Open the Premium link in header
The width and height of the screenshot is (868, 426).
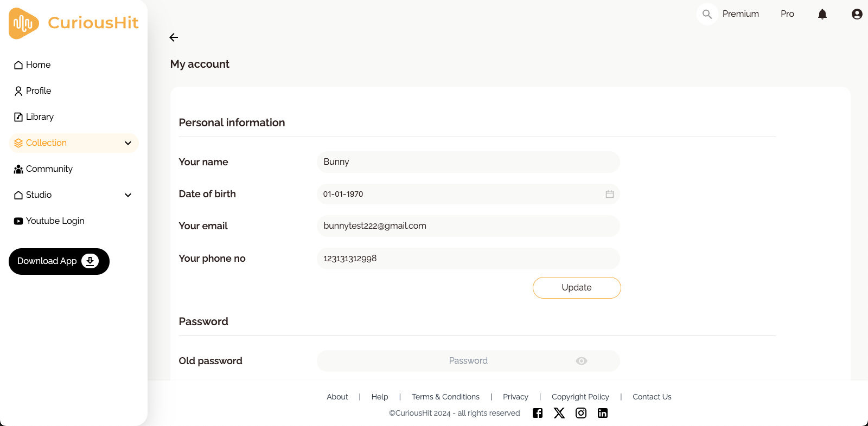point(741,14)
